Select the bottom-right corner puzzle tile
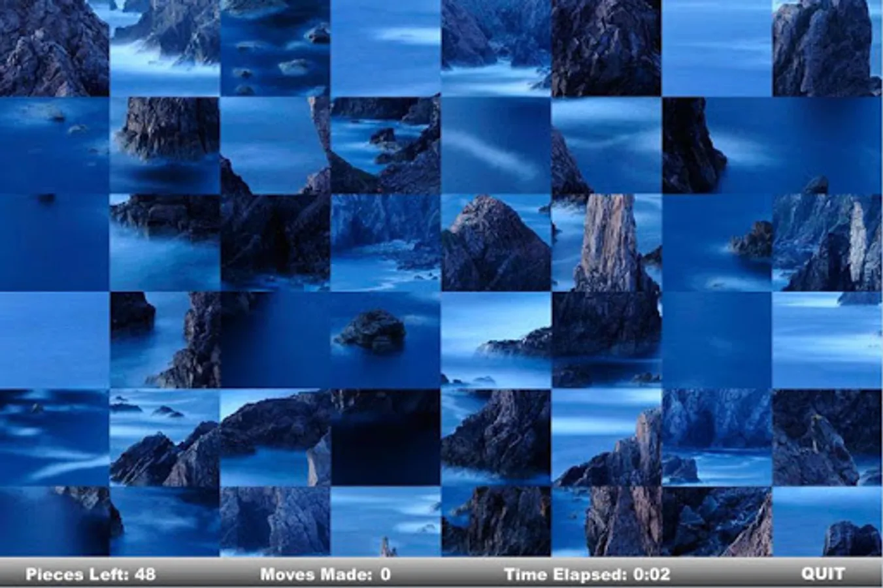The width and height of the screenshot is (883, 588). click(x=827, y=521)
